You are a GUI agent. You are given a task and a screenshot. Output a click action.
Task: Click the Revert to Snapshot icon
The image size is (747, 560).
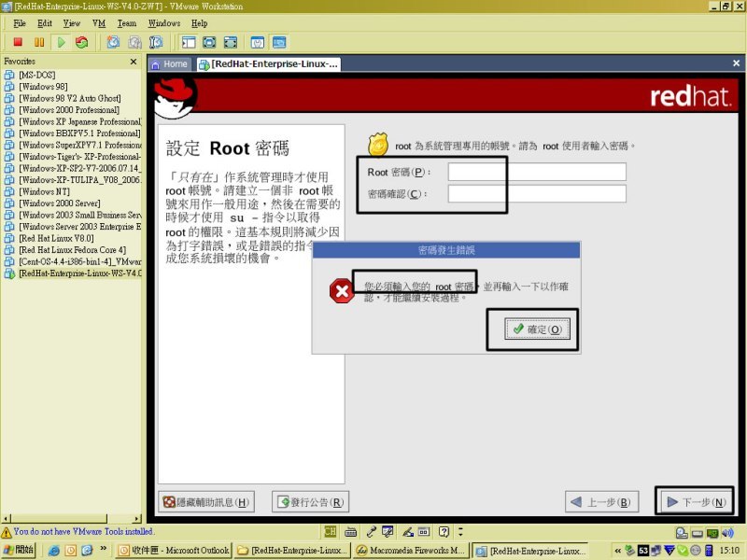point(134,42)
